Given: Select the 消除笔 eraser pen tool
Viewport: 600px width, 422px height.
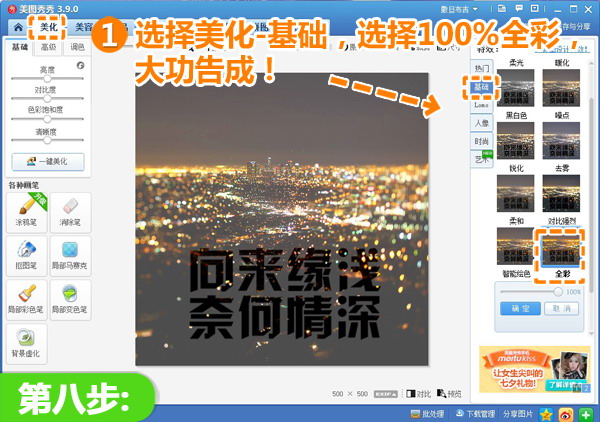Looking at the screenshot, I should [70, 213].
